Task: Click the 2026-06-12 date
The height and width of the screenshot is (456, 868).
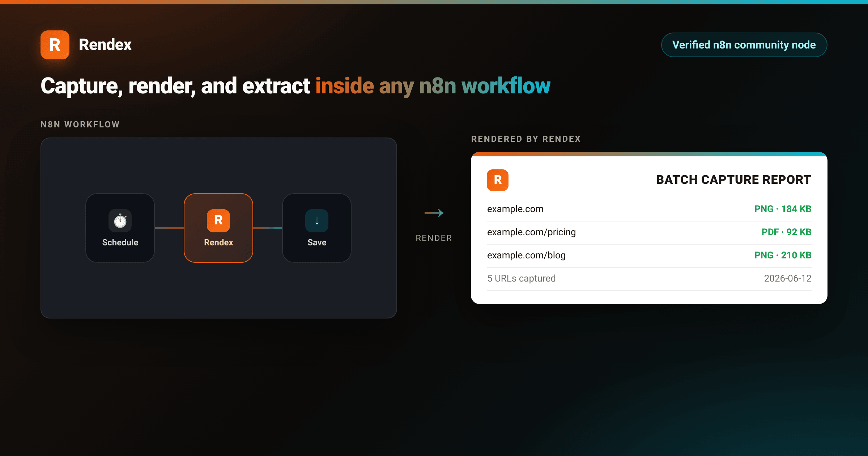Action: [788, 278]
